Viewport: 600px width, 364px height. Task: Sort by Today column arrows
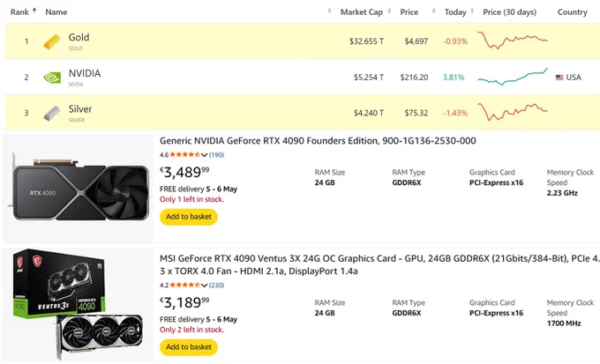[x=472, y=11]
